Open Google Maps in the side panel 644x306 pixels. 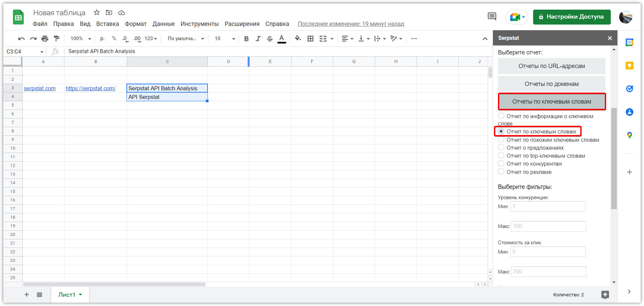629,135
